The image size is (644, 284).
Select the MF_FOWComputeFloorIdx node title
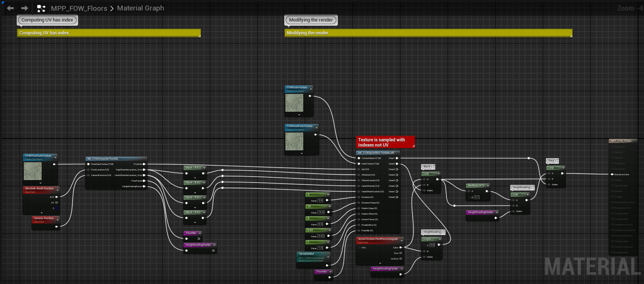coord(103,159)
